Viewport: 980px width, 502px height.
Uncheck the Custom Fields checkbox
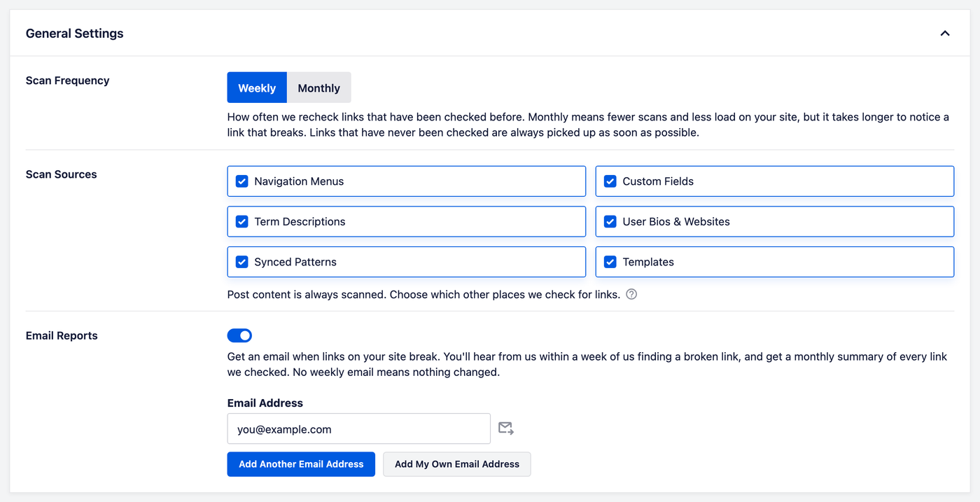pos(610,181)
